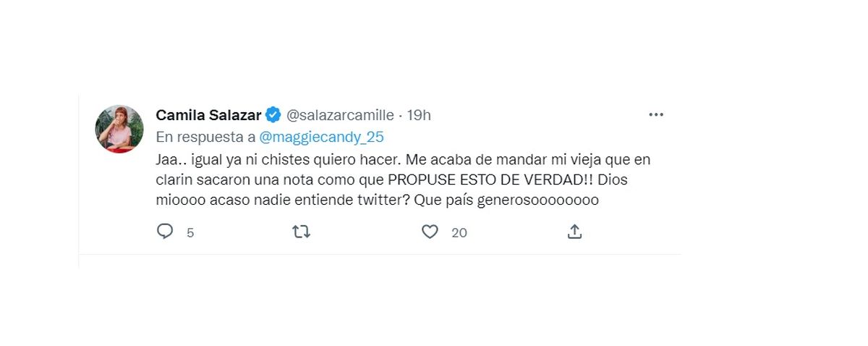This screenshot has height=346, width=868.
Task: Open the three-dot more options menu
Action: pos(656,115)
